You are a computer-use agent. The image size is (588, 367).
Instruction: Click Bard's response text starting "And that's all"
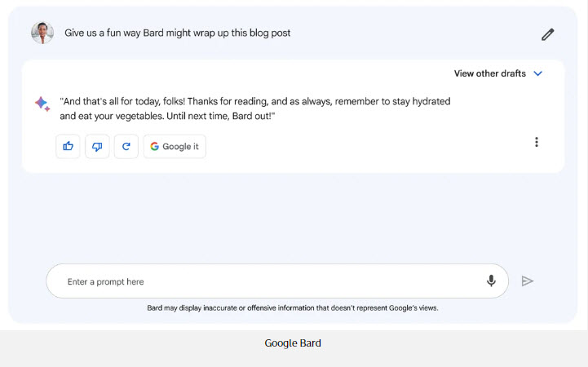pos(255,108)
